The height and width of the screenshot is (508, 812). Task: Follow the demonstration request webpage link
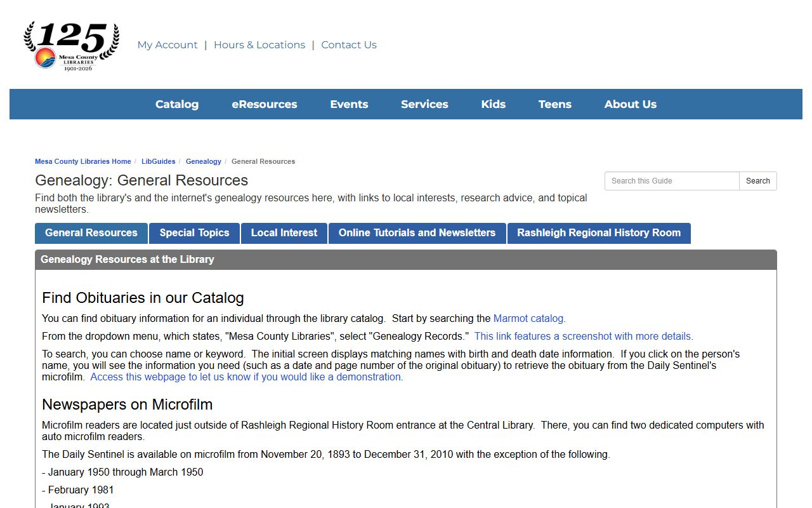pyautogui.click(x=246, y=377)
